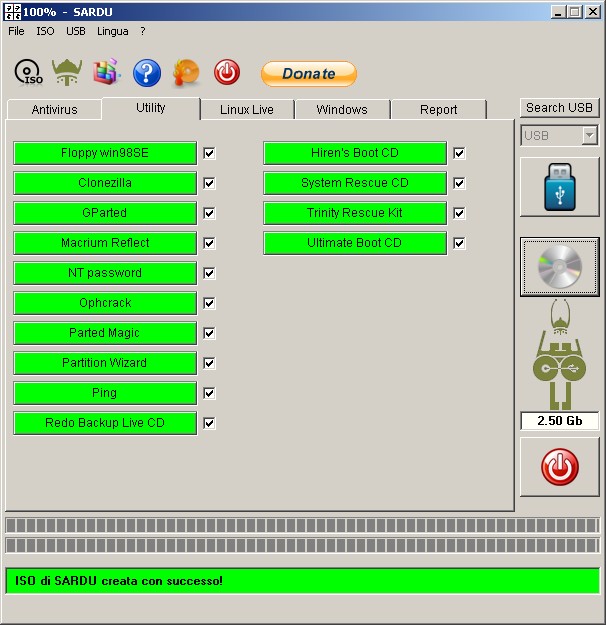Click the Parted Magic button

click(x=105, y=333)
